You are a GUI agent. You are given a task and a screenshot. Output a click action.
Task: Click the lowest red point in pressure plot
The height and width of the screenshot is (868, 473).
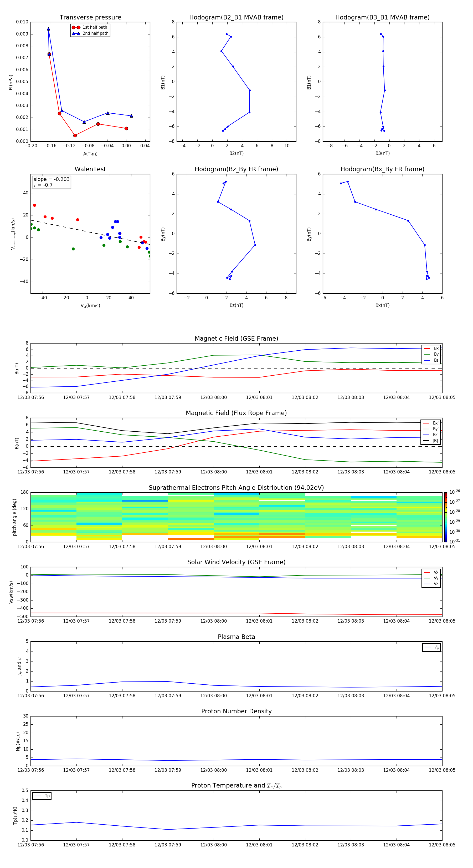click(x=75, y=135)
